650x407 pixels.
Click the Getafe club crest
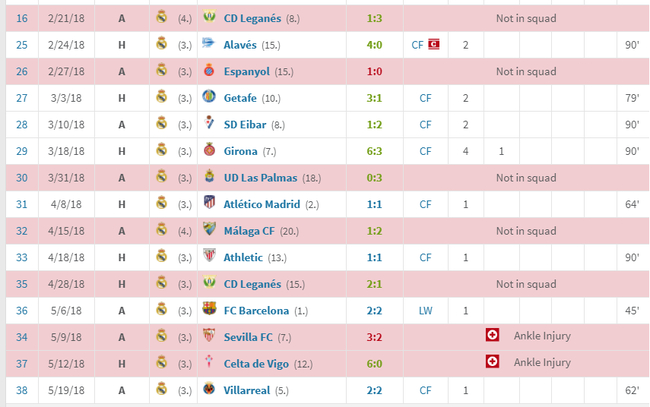(210, 98)
